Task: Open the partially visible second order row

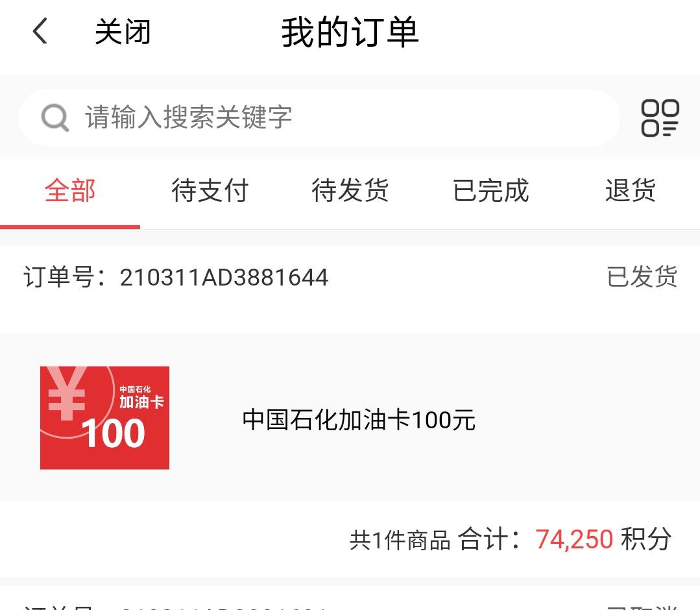Action: (x=350, y=598)
